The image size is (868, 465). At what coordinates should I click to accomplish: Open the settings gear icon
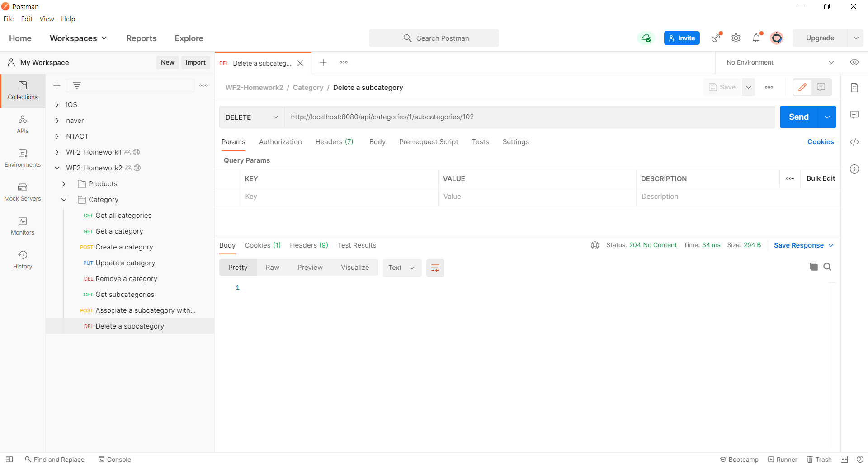[x=736, y=38]
